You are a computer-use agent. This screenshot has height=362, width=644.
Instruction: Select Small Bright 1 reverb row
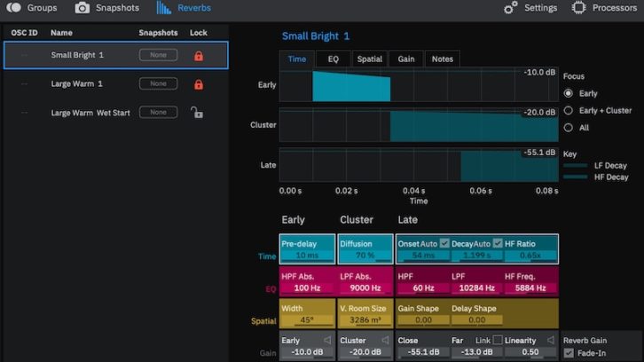point(115,55)
